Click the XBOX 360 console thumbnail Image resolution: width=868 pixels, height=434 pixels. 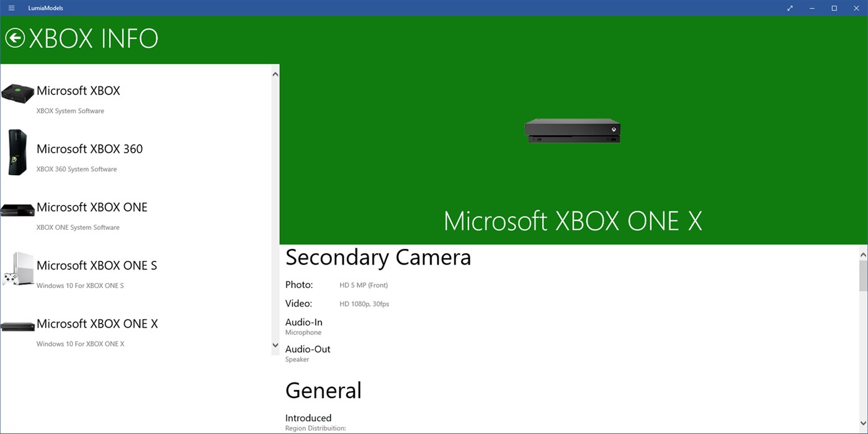click(x=17, y=152)
